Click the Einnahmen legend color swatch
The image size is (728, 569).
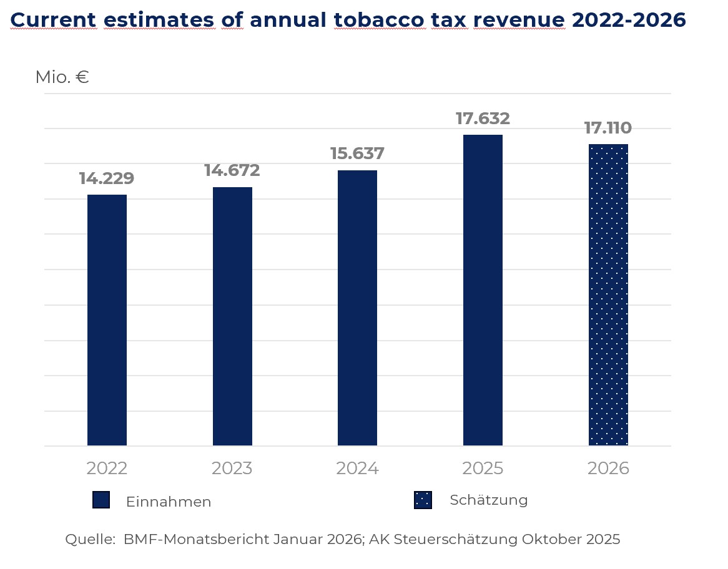pyautogui.click(x=101, y=500)
